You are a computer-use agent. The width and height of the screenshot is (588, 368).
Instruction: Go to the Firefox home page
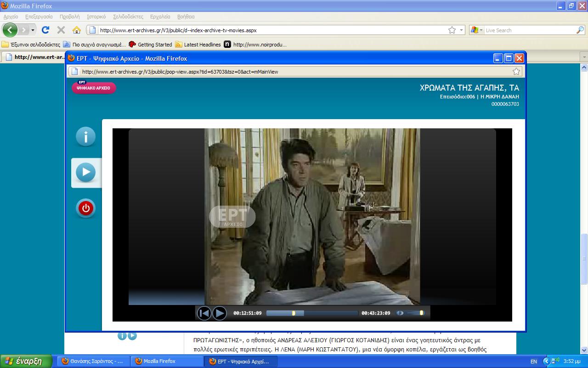[77, 30]
